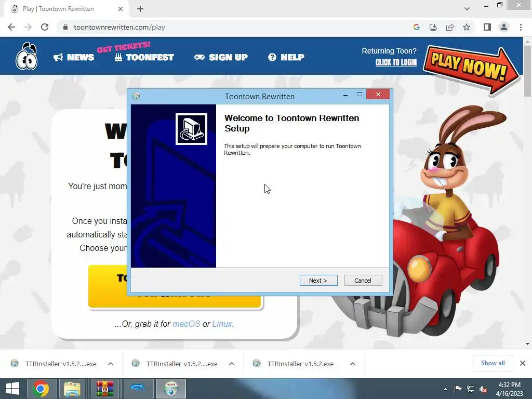Click Chrome icon in taskbar
The image size is (532, 399).
pos(41,389)
